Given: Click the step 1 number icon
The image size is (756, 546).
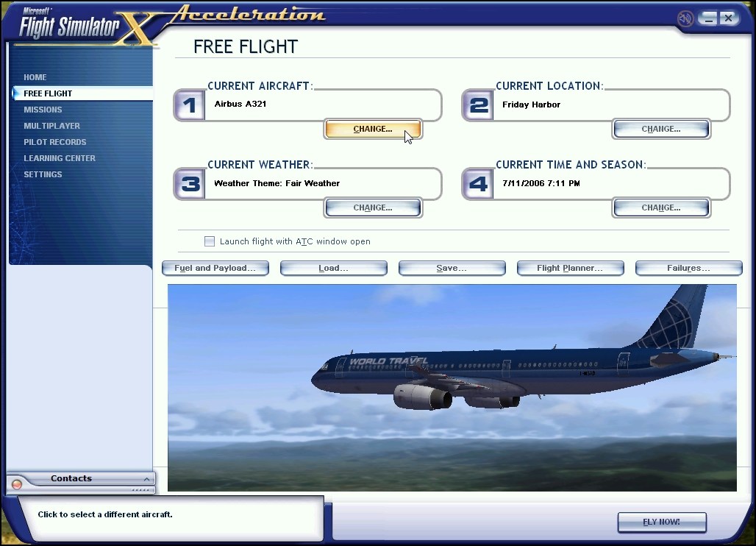Looking at the screenshot, I should click(x=190, y=106).
